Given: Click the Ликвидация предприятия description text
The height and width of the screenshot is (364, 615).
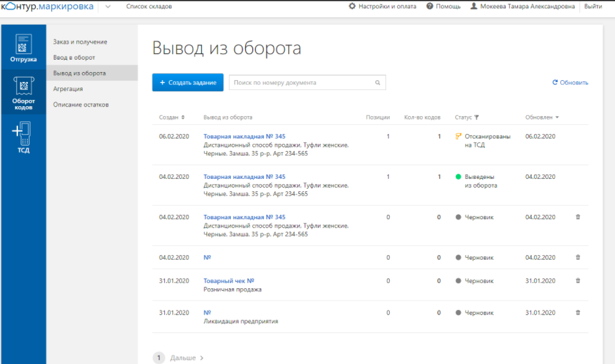Looking at the screenshot, I should (x=241, y=321).
